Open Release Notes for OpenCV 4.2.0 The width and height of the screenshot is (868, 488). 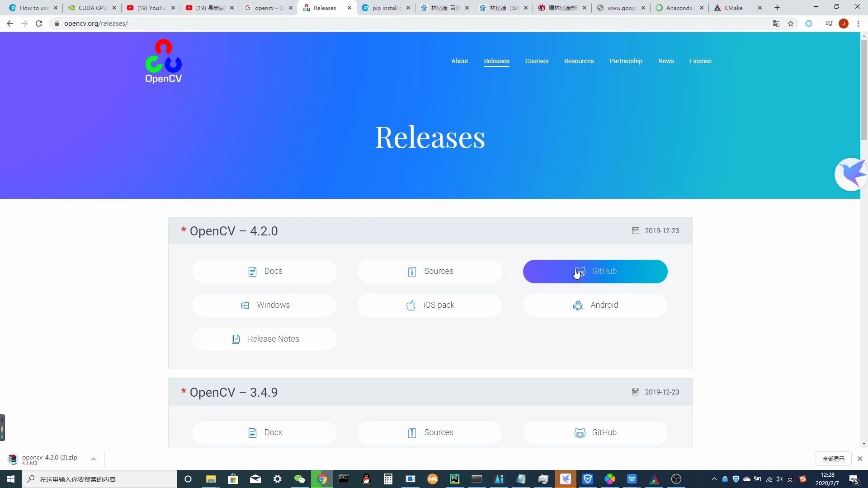pyautogui.click(x=264, y=339)
